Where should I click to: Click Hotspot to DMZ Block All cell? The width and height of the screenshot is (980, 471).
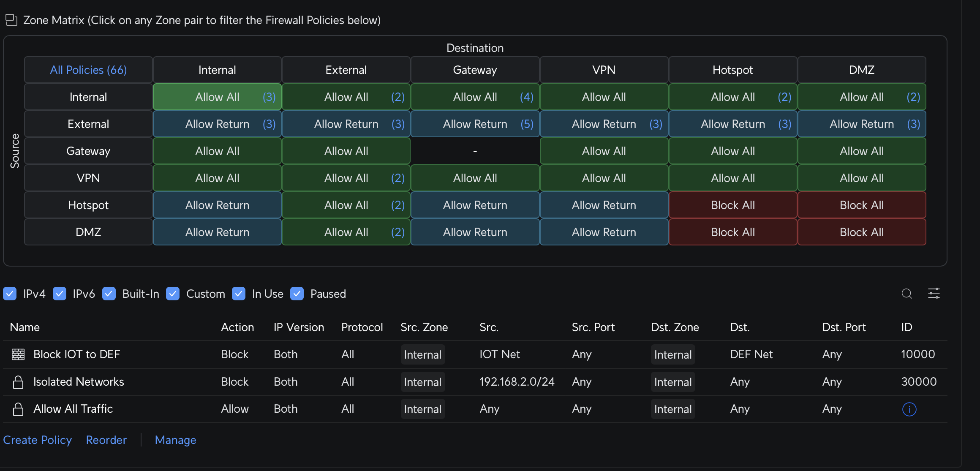click(861, 205)
